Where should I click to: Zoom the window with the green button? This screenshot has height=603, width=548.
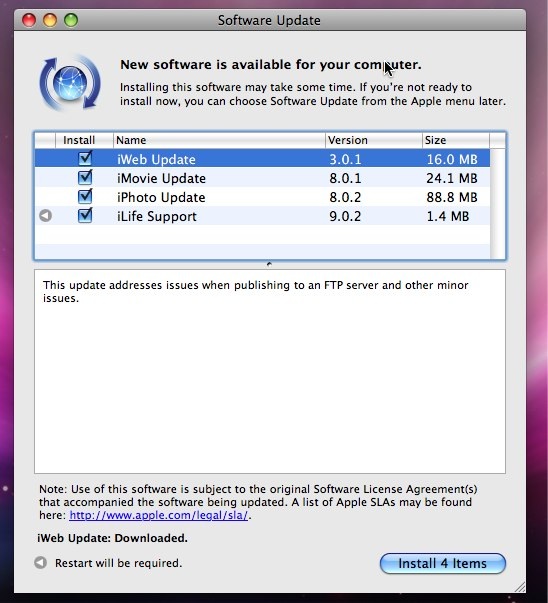pos(71,20)
